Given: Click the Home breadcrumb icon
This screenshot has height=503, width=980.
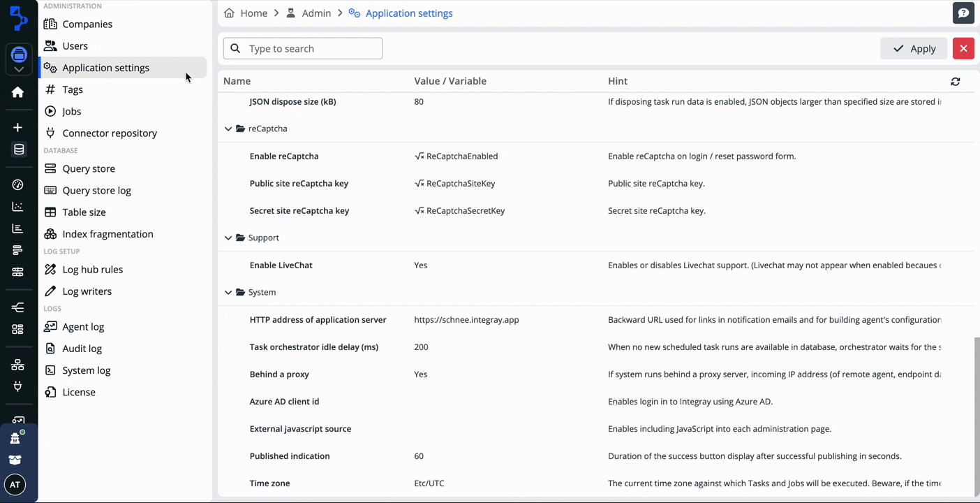Looking at the screenshot, I should [229, 13].
